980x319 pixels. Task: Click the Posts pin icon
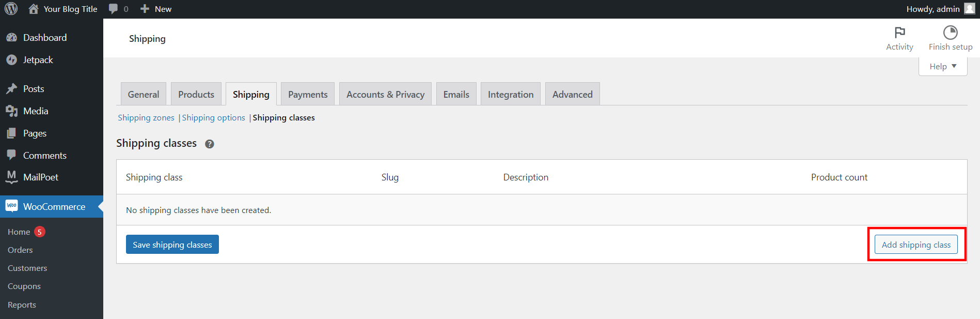(11, 89)
